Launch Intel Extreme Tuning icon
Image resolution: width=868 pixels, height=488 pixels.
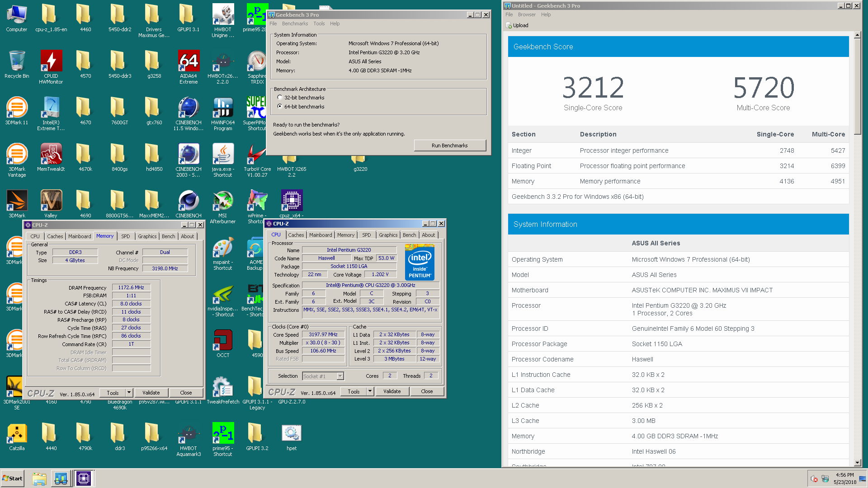click(x=51, y=113)
